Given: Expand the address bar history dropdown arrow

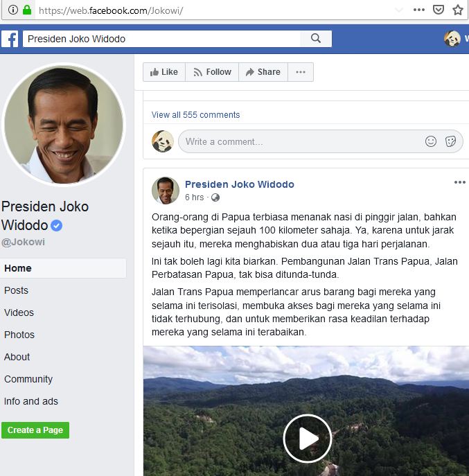Looking at the screenshot, I should point(399,10).
